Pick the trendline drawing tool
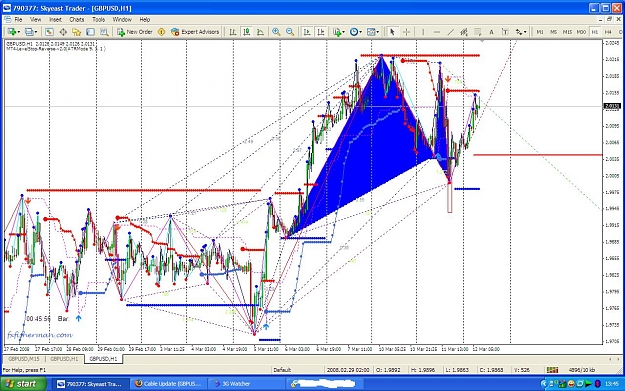625x391 pixels. pyautogui.click(x=450, y=32)
